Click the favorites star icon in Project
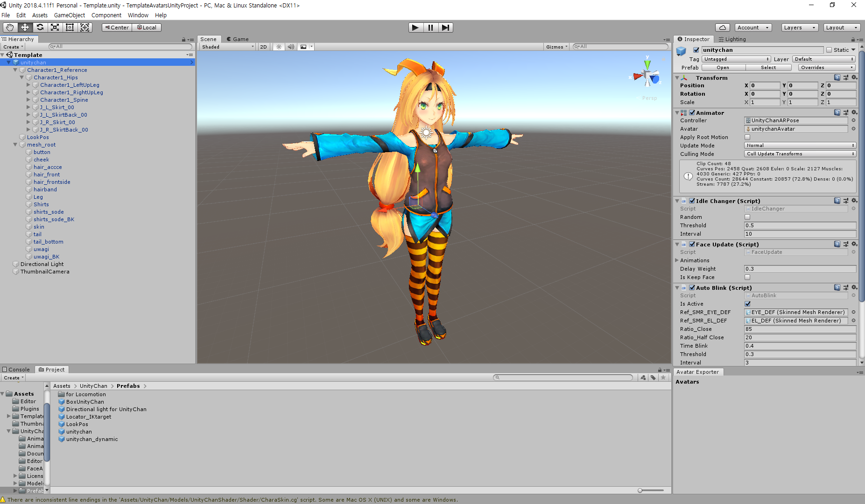The height and width of the screenshot is (504, 865). click(x=663, y=378)
